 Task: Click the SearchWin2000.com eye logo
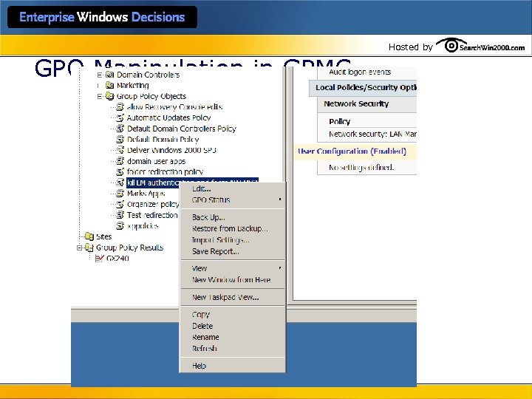(451, 45)
